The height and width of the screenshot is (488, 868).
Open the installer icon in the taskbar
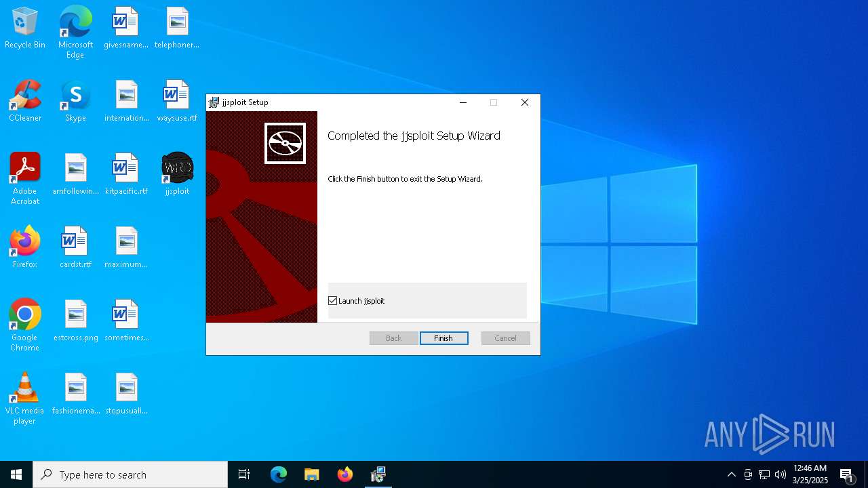click(378, 474)
